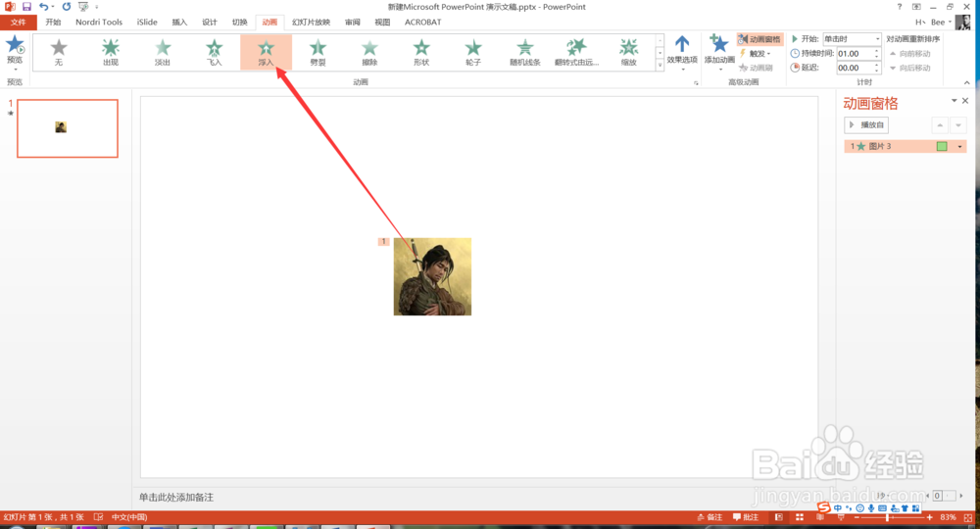Image resolution: width=980 pixels, height=529 pixels.
Task: Increase the duration with the spinner up arrow
Action: click(876, 51)
